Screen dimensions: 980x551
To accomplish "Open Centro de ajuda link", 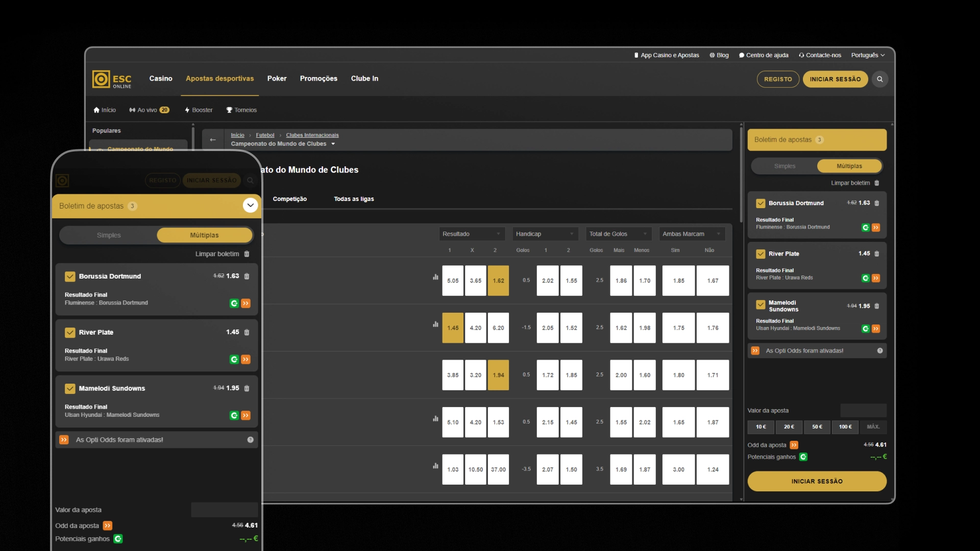I will pos(764,55).
